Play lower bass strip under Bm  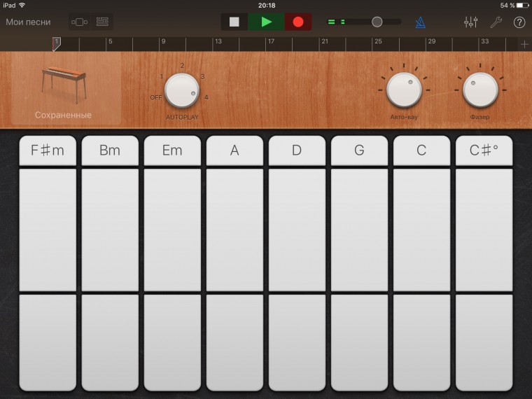110,343
